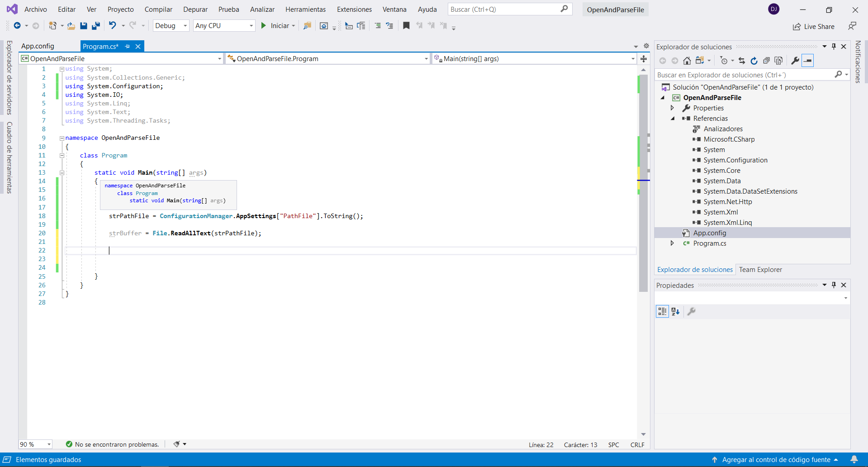Click the Iniciar run button
This screenshot has height=467, width=868.
point(275,26)
